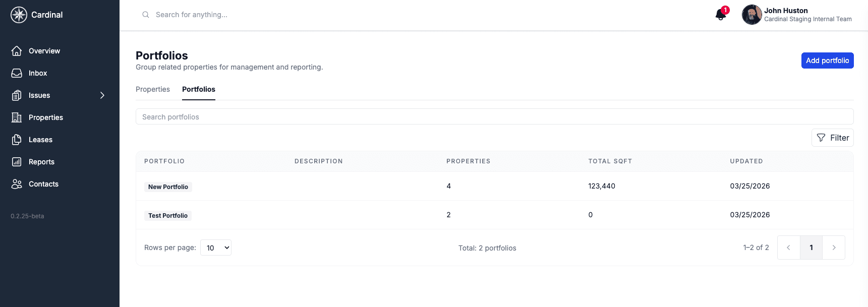Click the Add portfolio button
The image size is (868, 307).
pyautogui.click(x=827, y=60)
